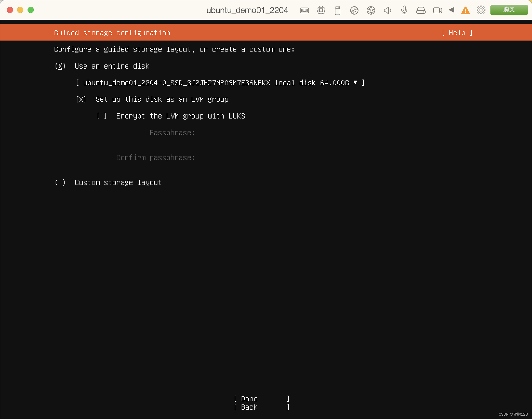Open the network adapter icon
Image resolution: width=532 pixels, height=419 pixels.
click(371, 10)
